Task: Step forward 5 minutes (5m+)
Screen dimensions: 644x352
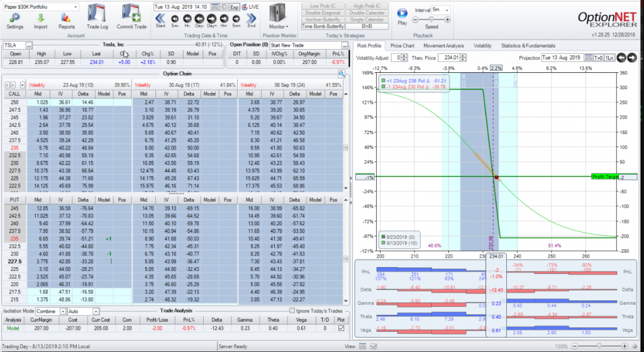Action: coord(236,18)
